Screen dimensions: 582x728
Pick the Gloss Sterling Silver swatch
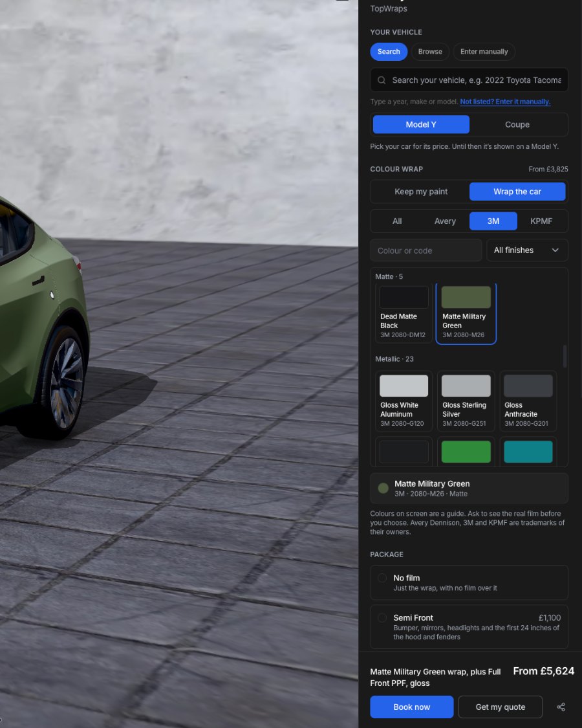tap(466, 401)
